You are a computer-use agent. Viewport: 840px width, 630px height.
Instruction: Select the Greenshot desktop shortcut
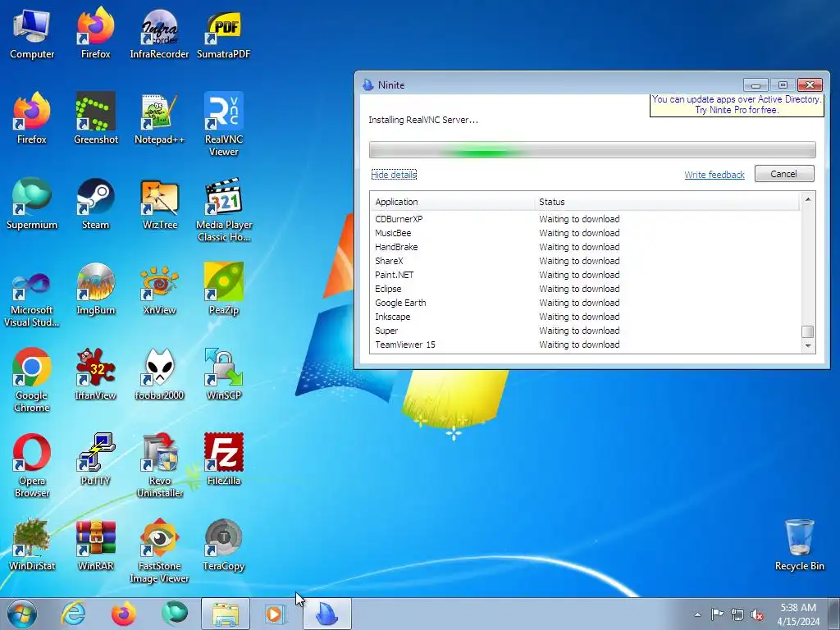95,119
